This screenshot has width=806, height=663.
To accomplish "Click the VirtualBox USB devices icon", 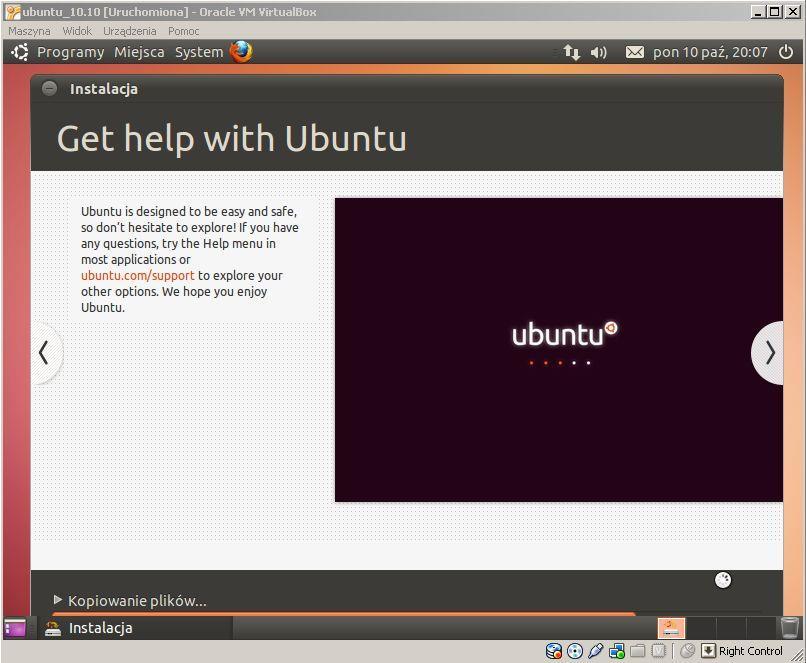I will 596,651.
